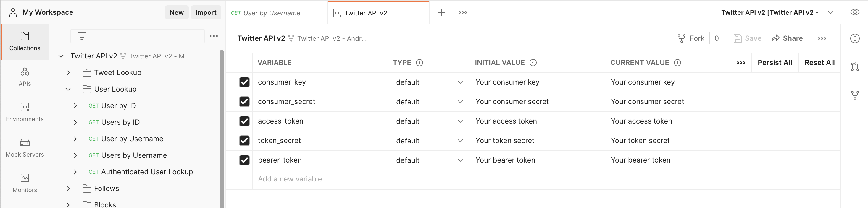Click the Persist All button
The height and width of the screenshot is (208, 868).
774,63
